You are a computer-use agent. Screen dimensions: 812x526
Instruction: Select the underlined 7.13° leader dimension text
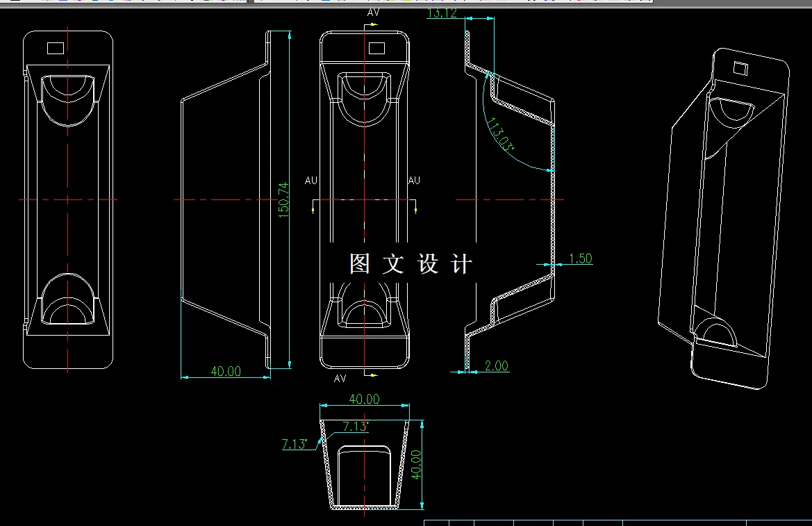[x=294, y=444]
